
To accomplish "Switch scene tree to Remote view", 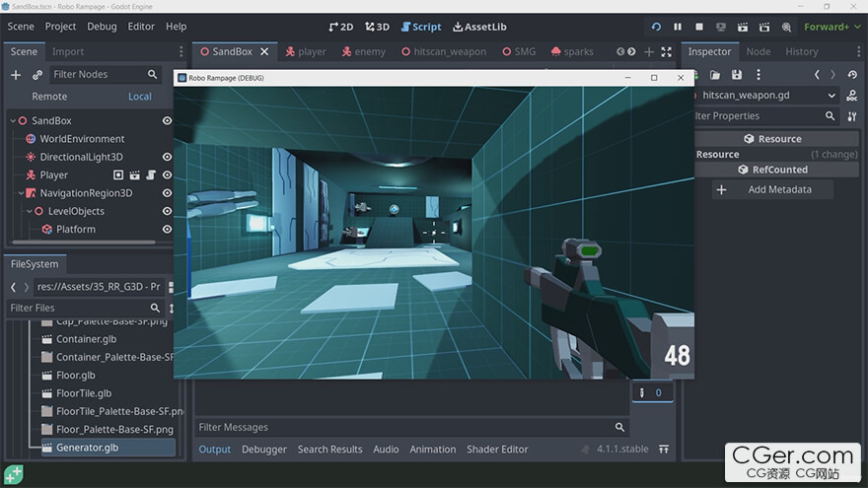I will (49, 97).
